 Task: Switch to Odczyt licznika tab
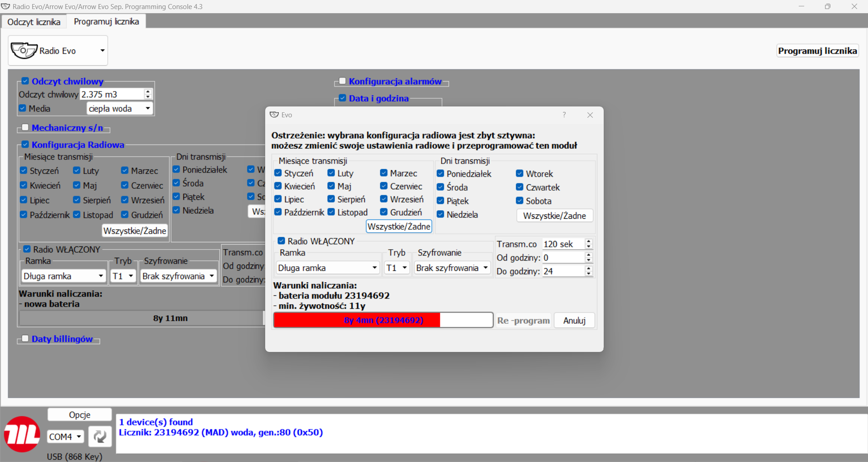coord(34,22)
